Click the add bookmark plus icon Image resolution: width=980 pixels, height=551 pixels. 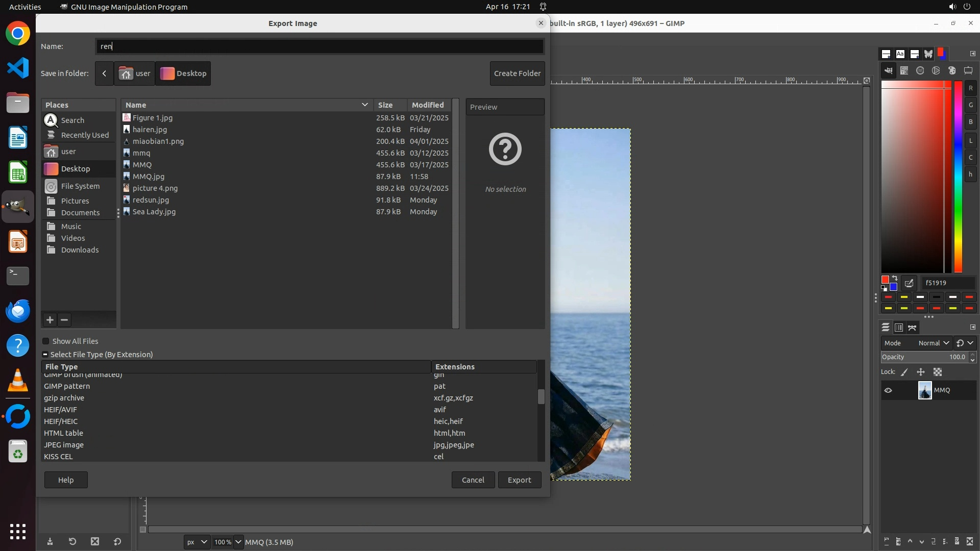point(50,320)
